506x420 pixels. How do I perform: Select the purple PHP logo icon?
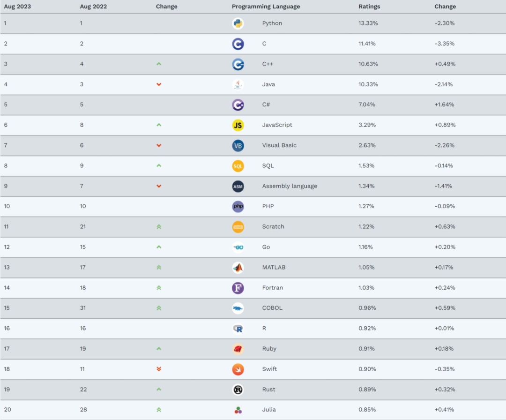coord(238,207)
